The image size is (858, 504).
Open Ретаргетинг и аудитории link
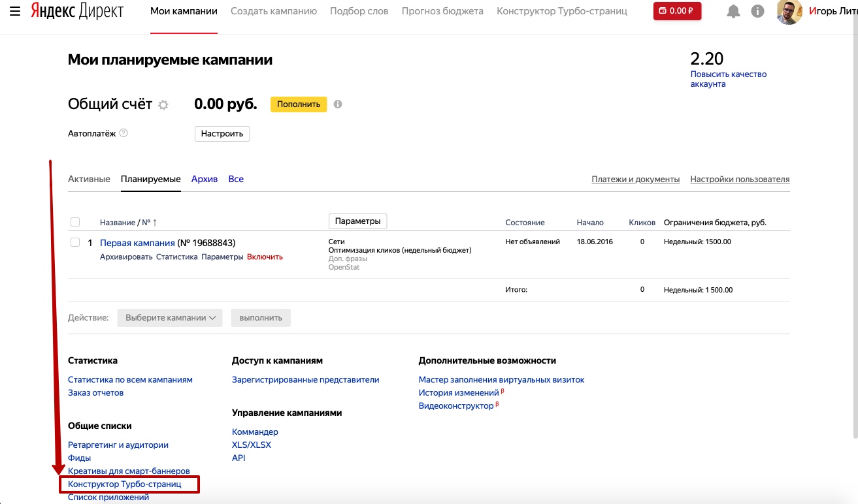[x=118, y=445]
